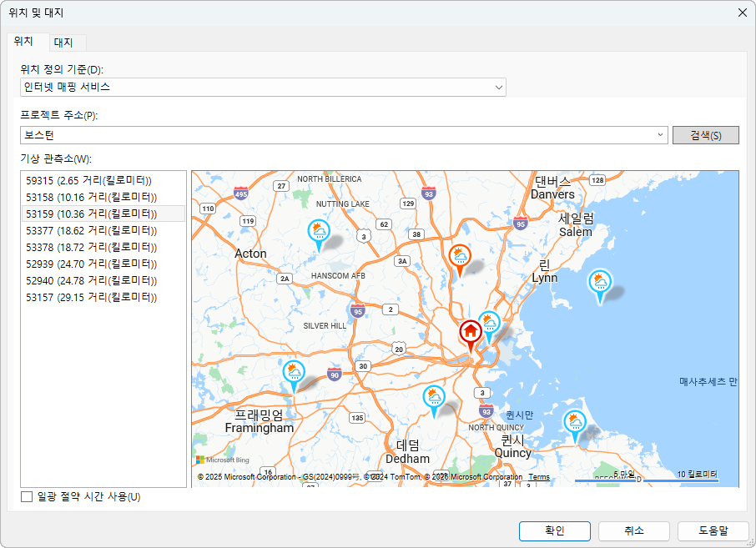
Task: Click inside the 프로젝트 주소 text field
Action: click(x=337, y=135)
